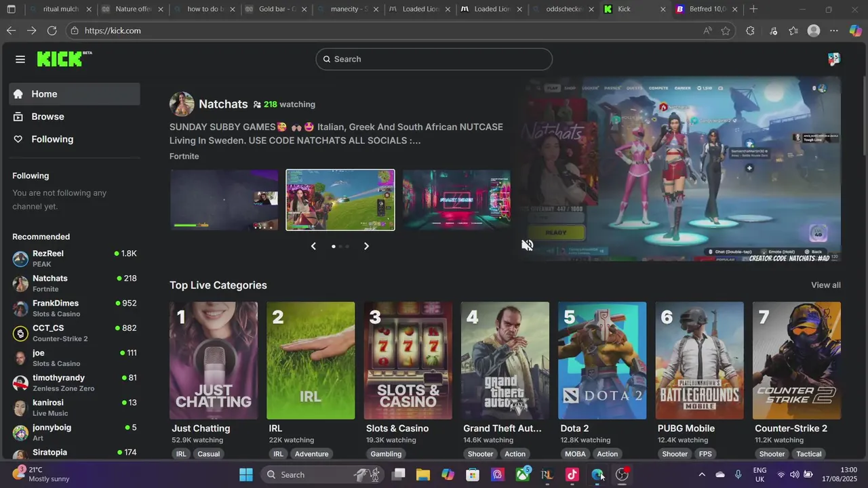Play the featured Natchats stream video

click(x=681, y=169)
